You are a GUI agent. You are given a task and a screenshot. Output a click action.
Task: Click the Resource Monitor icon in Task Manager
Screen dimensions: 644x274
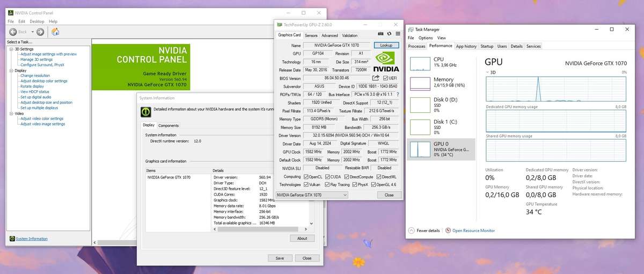(x=448, y=230)
